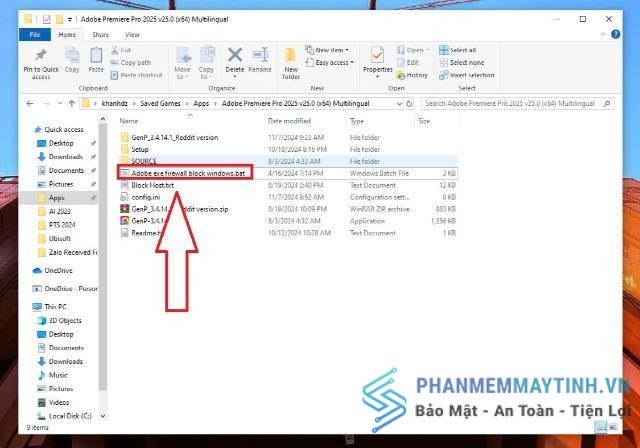Go back with the left arrow
Screen dimensions: 640x448
30,104
